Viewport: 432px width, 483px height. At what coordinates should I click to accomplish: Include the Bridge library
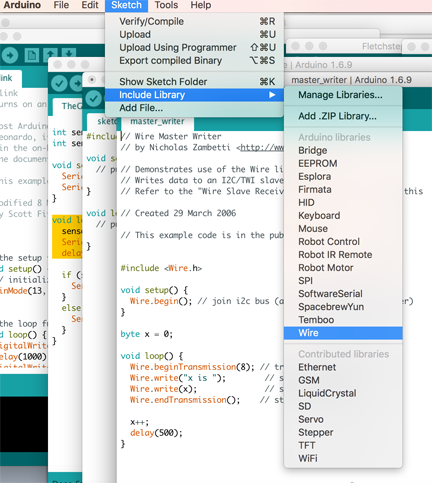pyautogui.click(x=343, y=150)
